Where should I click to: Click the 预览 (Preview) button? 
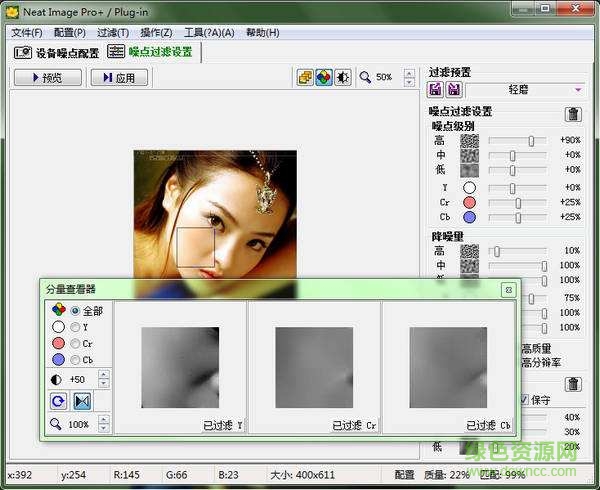[x=48, y=77]
